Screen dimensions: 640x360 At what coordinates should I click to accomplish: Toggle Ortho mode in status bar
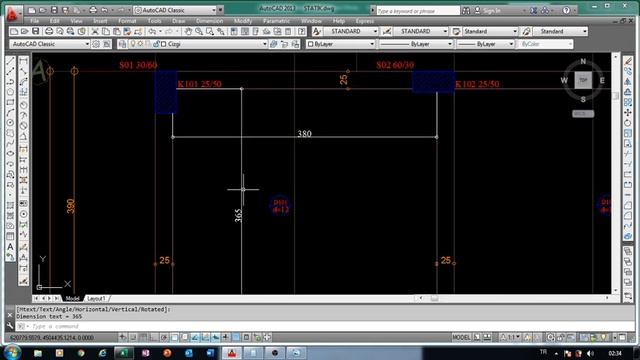[153, 338]
